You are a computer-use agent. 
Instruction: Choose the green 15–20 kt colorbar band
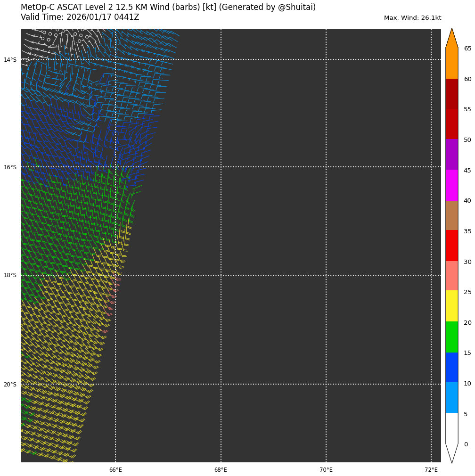click(x=451, y=337)
